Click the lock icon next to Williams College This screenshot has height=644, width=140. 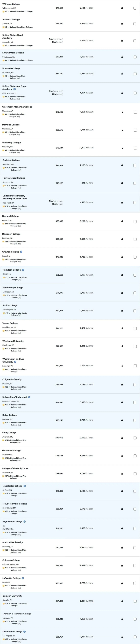122,8
